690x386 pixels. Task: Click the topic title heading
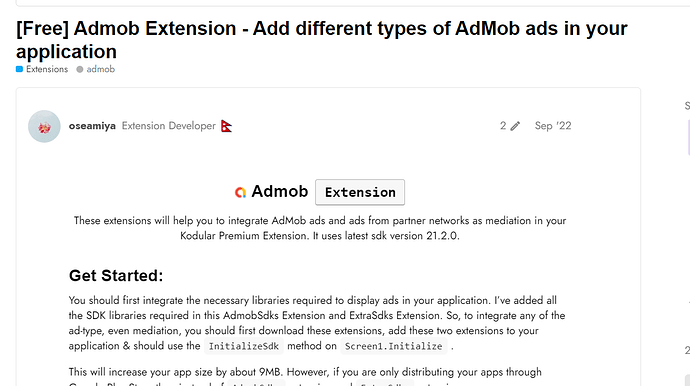(322, 40)
